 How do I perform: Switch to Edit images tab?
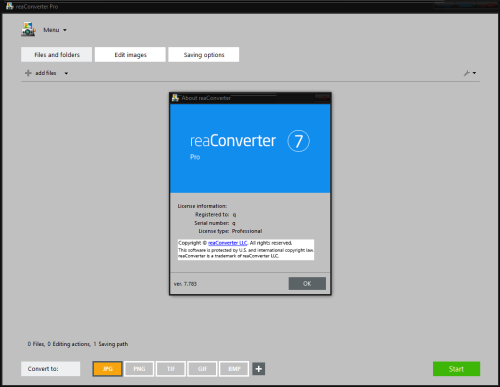click(130, 55)
